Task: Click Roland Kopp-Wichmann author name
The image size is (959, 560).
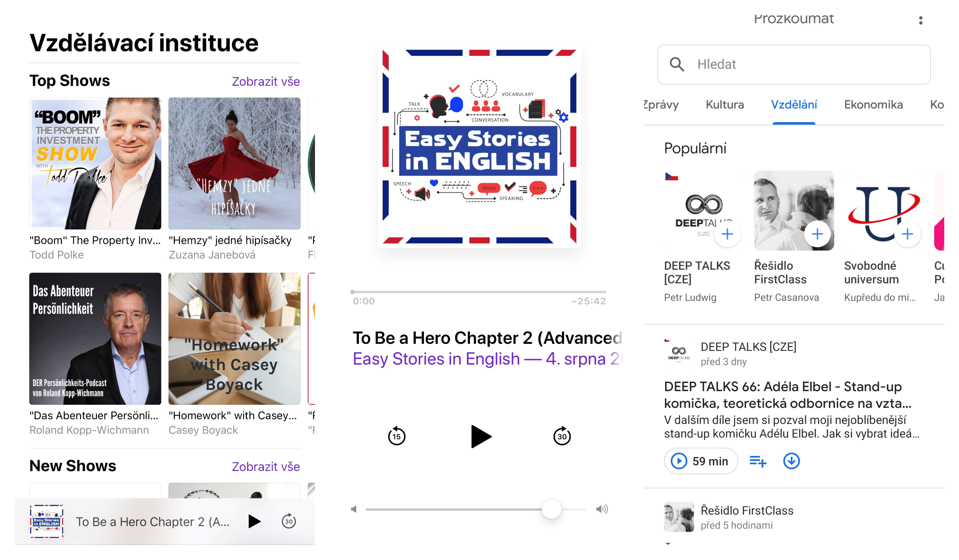Action: point(89,430)
